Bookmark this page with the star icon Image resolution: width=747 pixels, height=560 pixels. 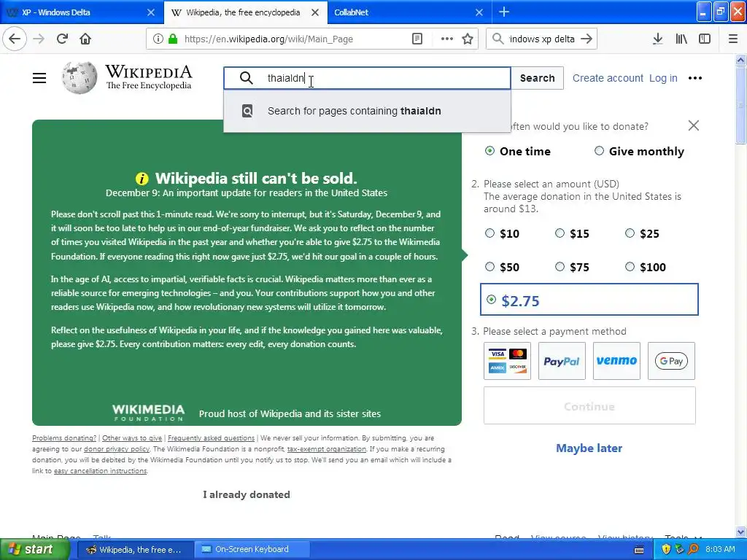point(468,39)
